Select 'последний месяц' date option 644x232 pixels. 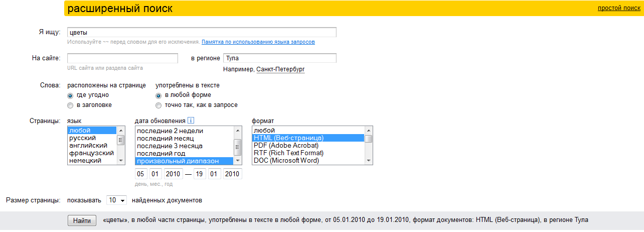click(185, 138)
